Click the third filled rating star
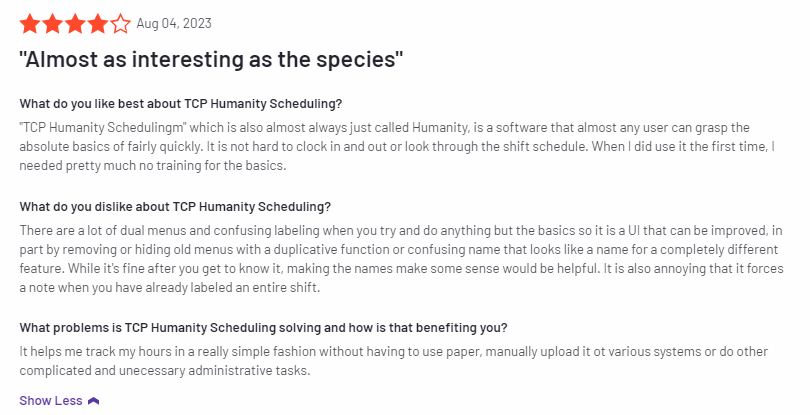 [75, 22]
